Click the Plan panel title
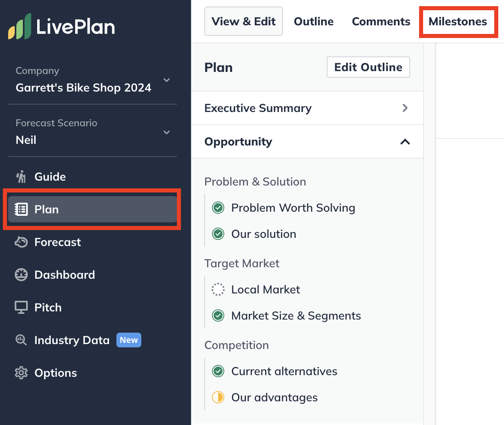 pyautogui.click(x=219, y=67)
